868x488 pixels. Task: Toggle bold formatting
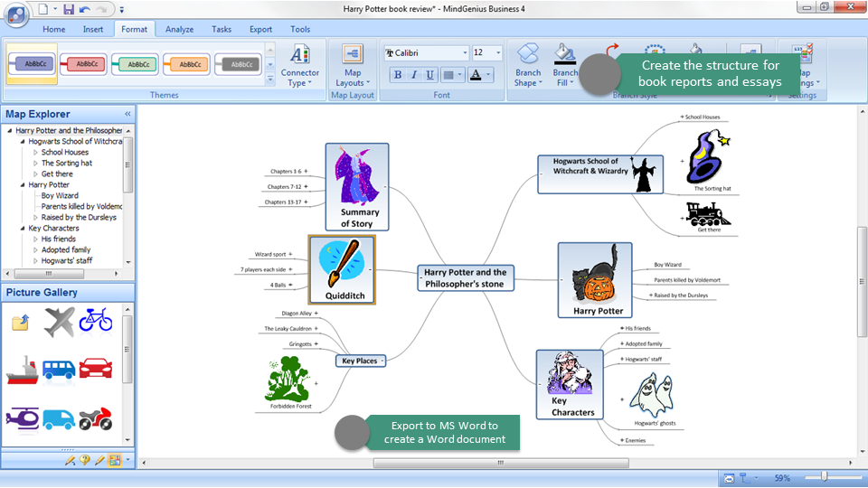[x=398, y=75]
